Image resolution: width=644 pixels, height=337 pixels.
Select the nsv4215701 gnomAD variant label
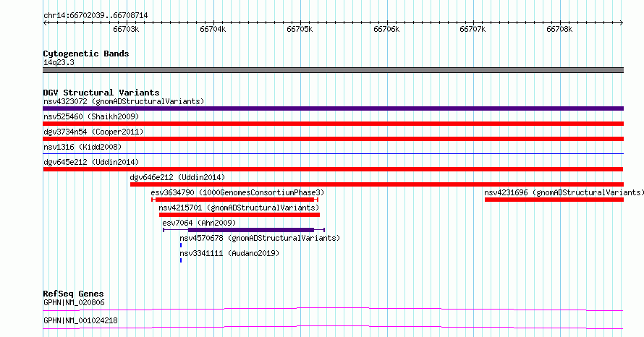239,208
